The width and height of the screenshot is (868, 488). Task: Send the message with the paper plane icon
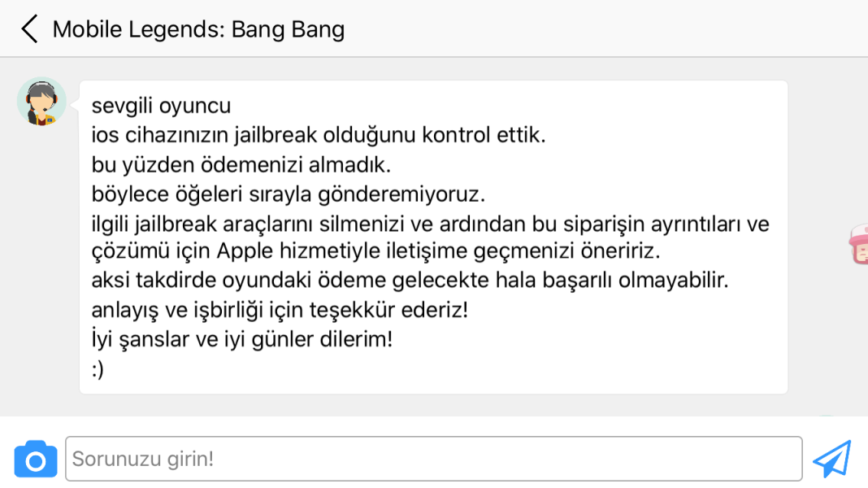(x=831, y=459)
